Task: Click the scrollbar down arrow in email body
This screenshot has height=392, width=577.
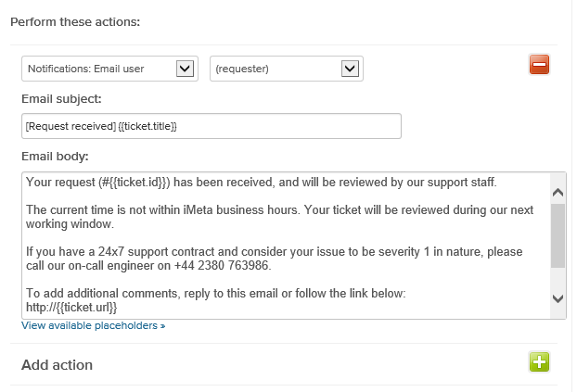Action: (x=558, y=298)
